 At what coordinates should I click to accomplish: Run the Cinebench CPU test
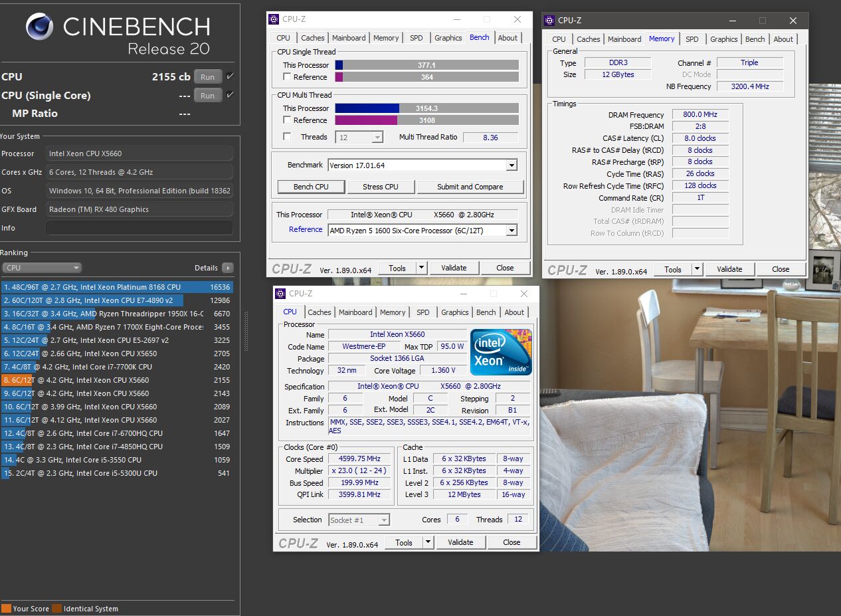click(x=208, y=76)
